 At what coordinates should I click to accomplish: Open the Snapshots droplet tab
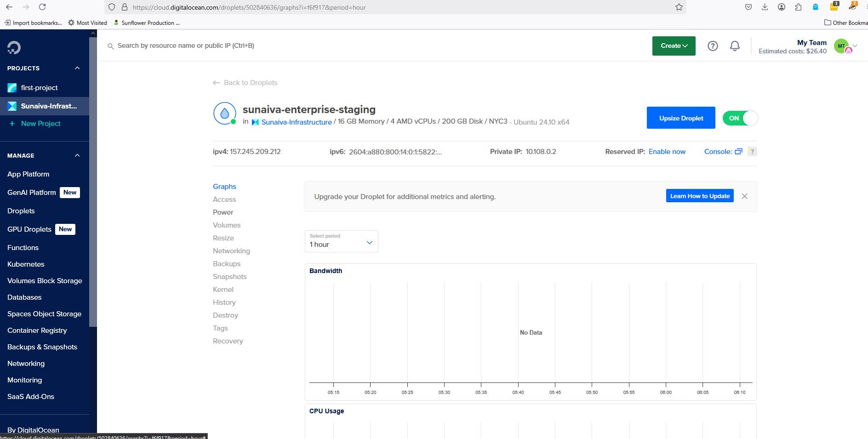[x=229, y=277]
